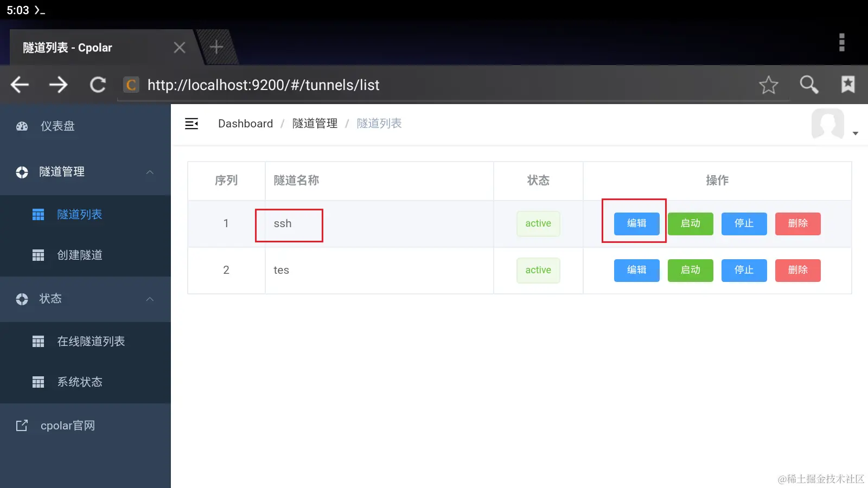
Task: Click the table icon beside 创建隧道
Action: click(x=38, y=255)
